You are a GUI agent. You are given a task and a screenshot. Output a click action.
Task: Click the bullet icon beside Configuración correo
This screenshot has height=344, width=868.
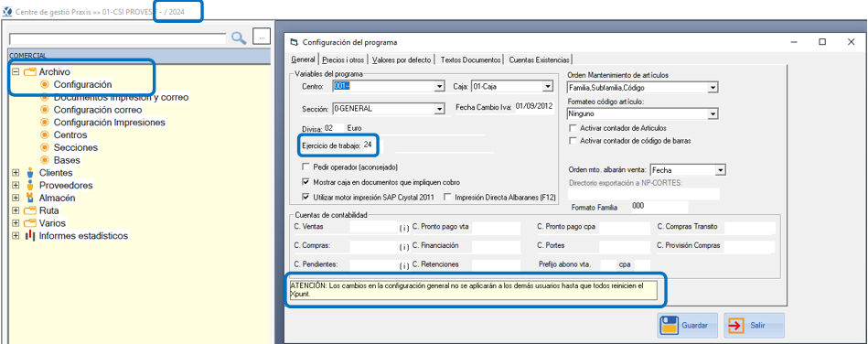(45, 110)
